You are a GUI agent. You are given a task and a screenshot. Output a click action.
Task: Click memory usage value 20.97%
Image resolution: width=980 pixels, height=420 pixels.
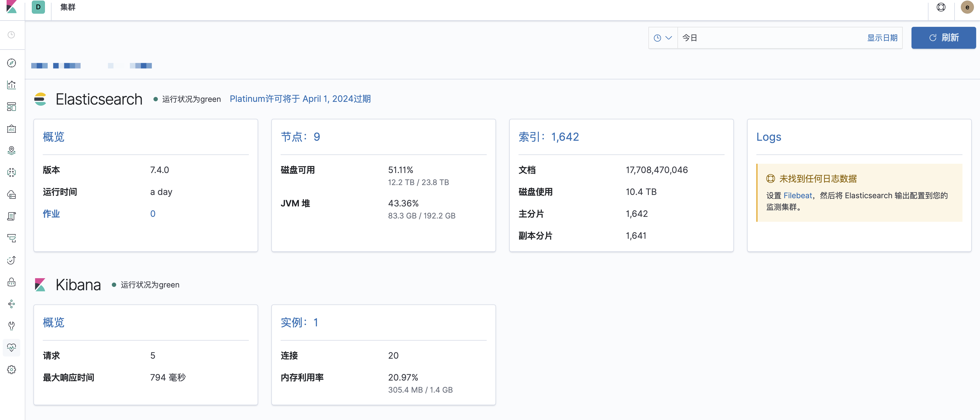click(403, 378)
